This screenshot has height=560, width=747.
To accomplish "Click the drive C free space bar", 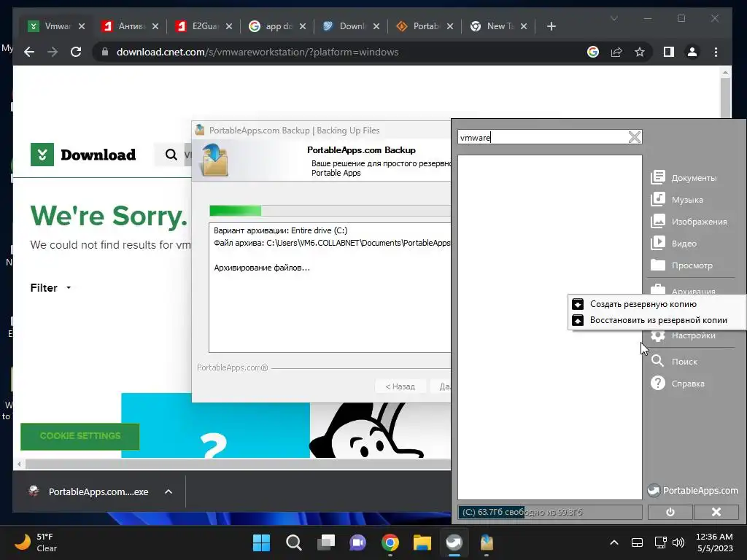I will [550, 512].
